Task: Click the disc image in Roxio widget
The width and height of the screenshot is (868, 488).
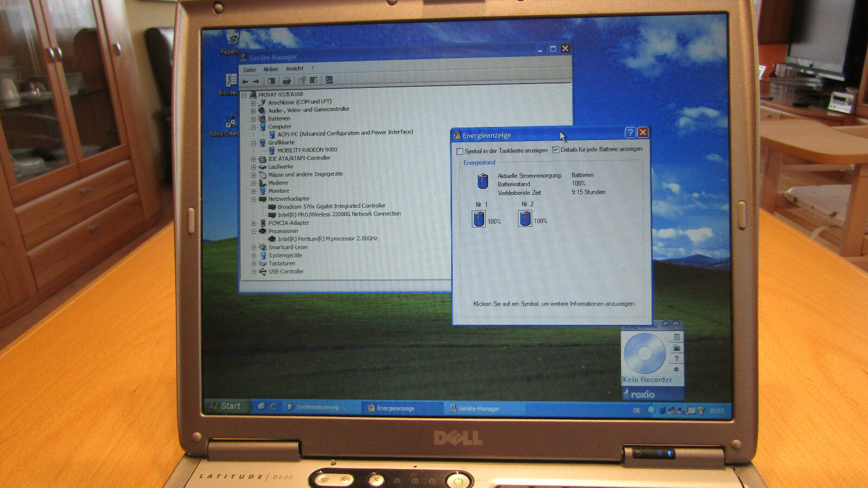Action: (x=644, y=353)
